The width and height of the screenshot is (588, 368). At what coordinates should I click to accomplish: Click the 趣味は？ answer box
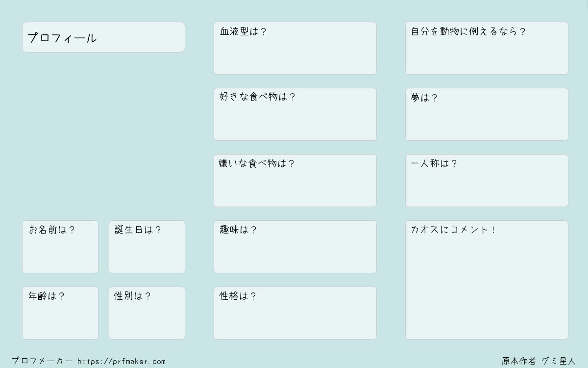click(295, 247)
